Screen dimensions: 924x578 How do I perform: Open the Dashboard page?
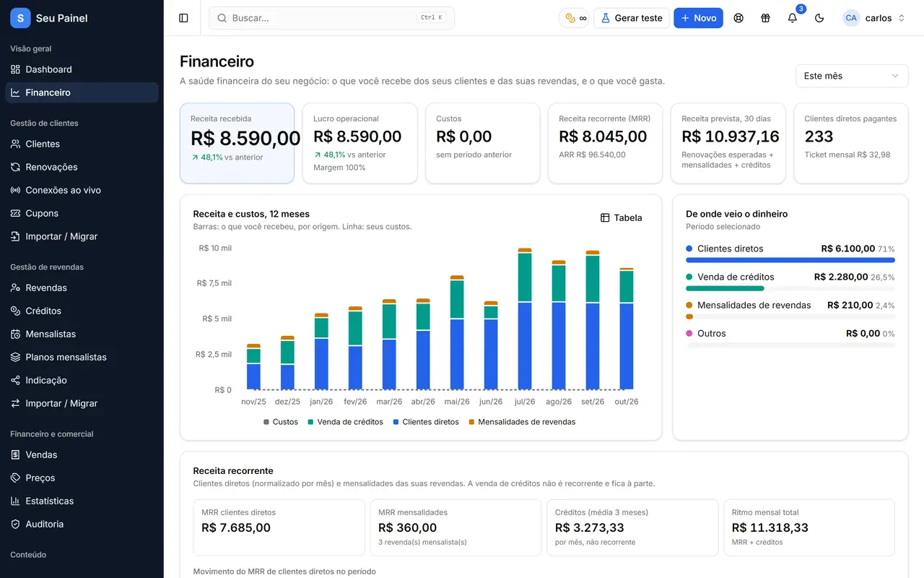(x=82, y=69)
